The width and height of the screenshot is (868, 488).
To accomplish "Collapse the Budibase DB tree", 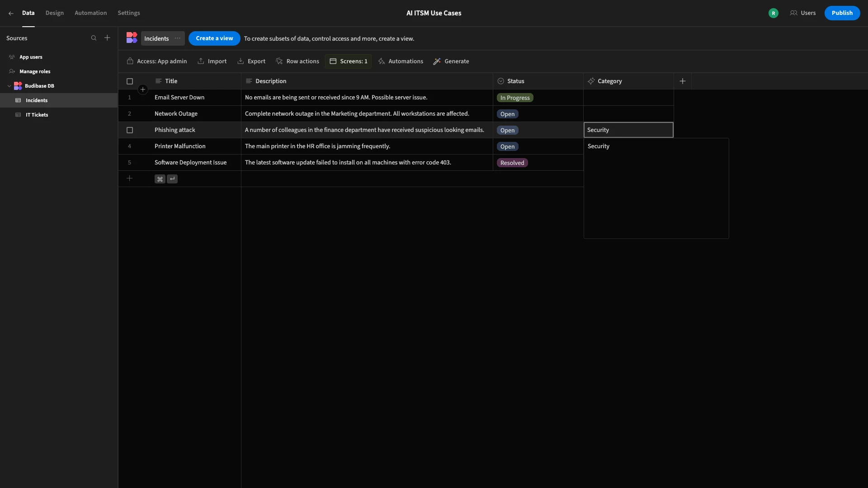I will [x=9, y=86].
